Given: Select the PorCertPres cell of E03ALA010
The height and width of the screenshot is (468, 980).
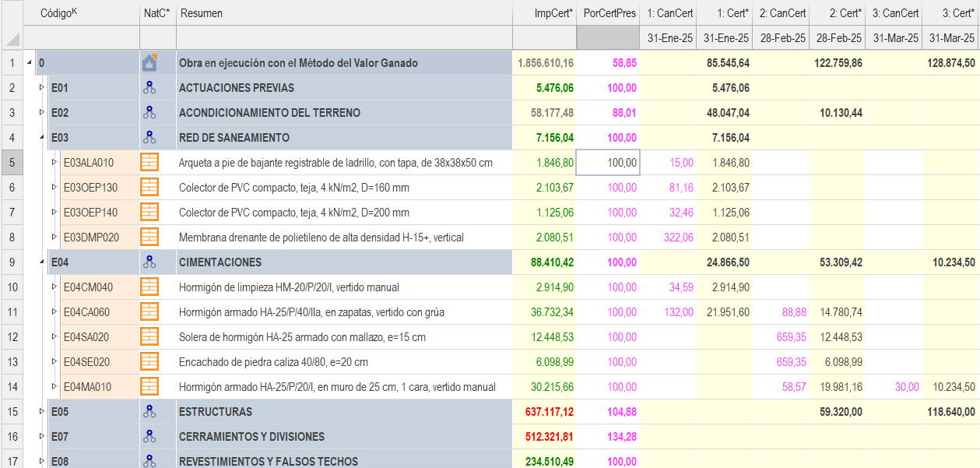Looking at the screenshot, I should coord(608,163).
